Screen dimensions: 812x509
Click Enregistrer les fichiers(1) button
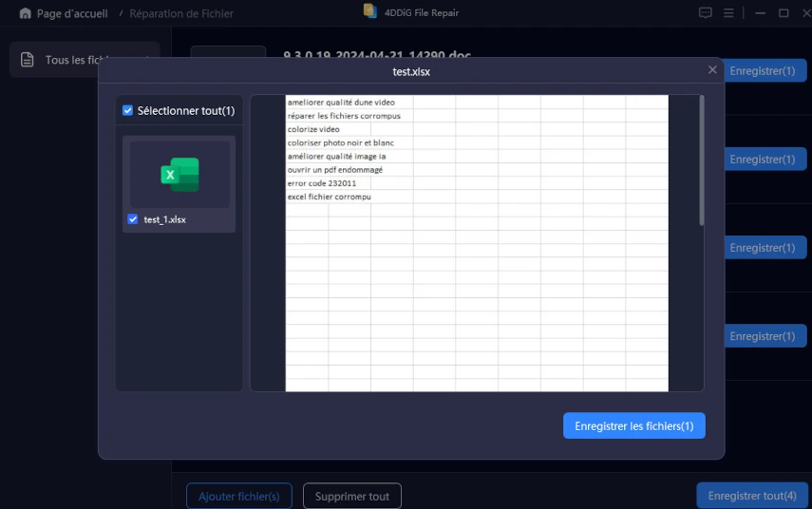[633, 426]
